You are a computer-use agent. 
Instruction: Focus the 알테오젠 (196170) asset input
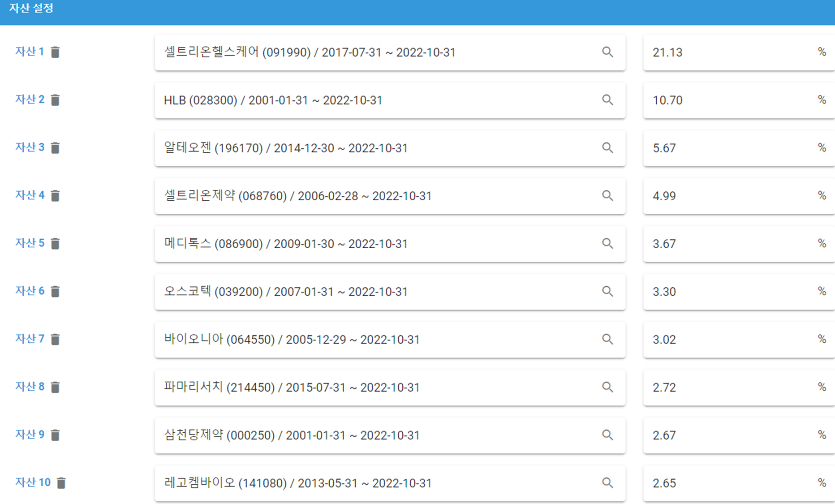[x=390, y=148]
